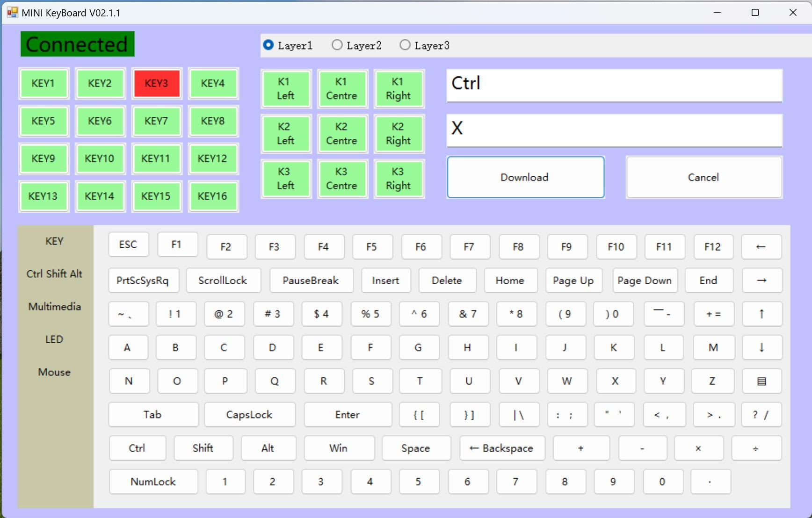Select the on-screen Ctrl modifier key
This screenshot has width=812, height=518.
(137, 448)
